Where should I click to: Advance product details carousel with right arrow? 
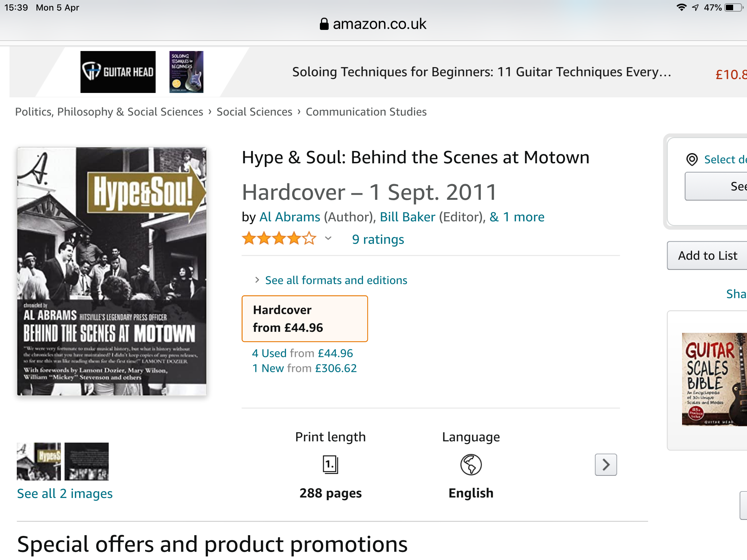click(606, 464)
